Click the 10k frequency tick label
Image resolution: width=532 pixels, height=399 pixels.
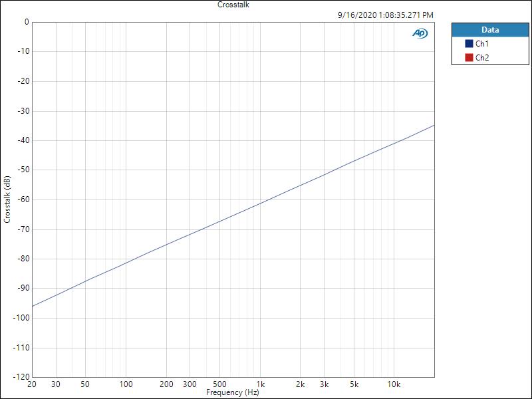coord(394,384)
